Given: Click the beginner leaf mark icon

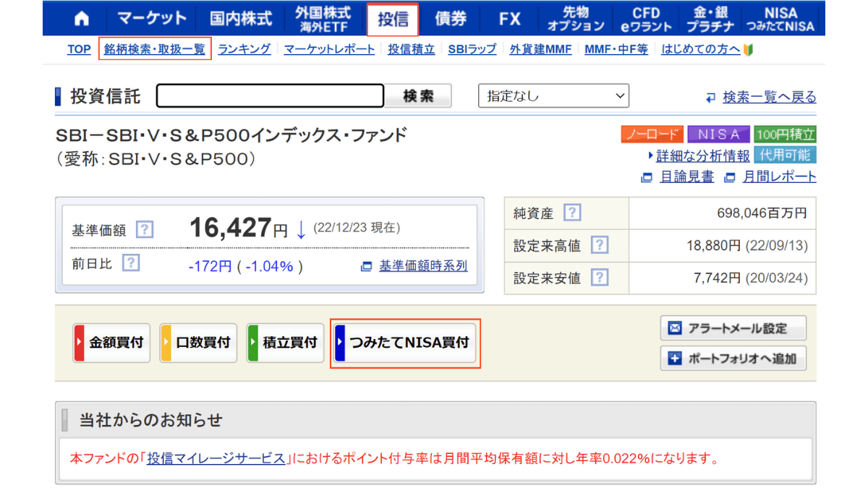Looking at the screenshot, I should point(749,49).
